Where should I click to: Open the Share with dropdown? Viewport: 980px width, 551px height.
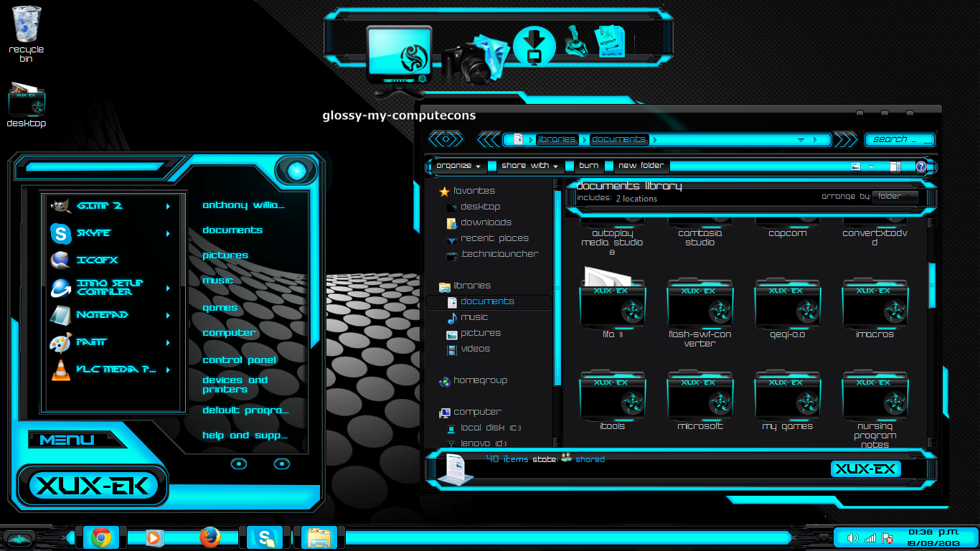[529, 166]
